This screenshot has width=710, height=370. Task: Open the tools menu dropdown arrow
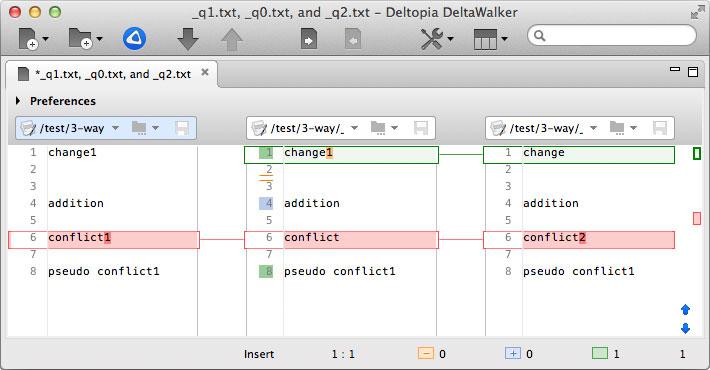click(x=451, y=39)
